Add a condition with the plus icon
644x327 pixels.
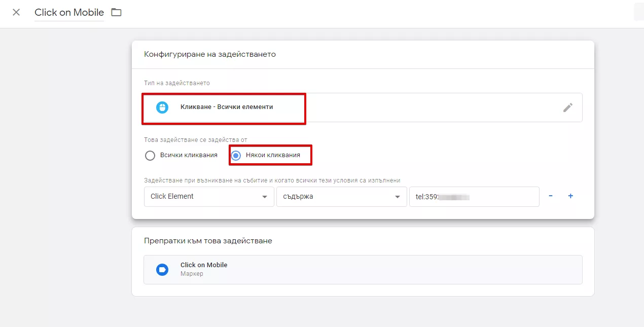pyautogui.click(x=570, y=196)
